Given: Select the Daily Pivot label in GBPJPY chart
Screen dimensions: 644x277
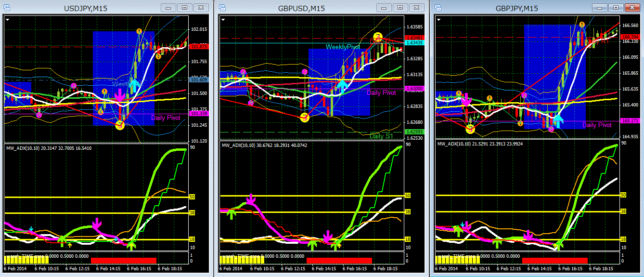Looking at the screenshot, I should tap(597, 125).
